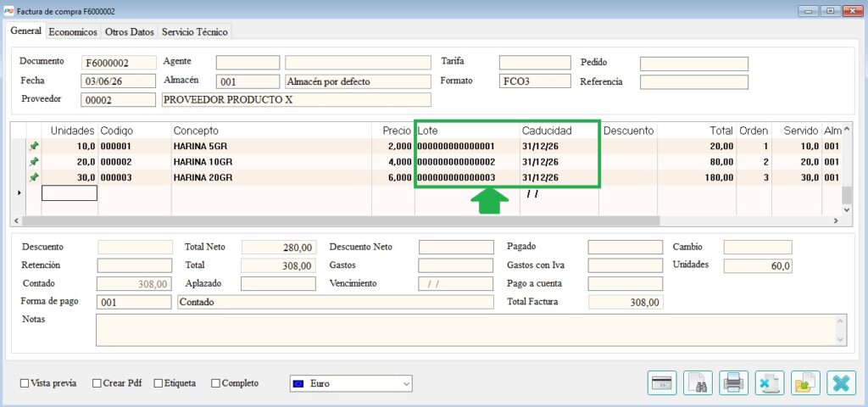The height and width of the screenshot is (407, 868).
Task: Click the Descuento column header in grid
Action: [x=628, y=131]
